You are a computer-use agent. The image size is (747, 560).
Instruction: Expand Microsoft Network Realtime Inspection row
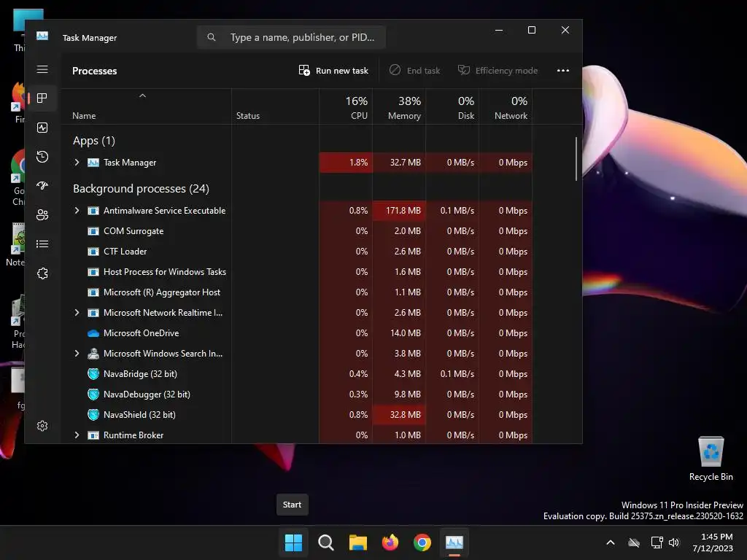click(x=77, y=313)
